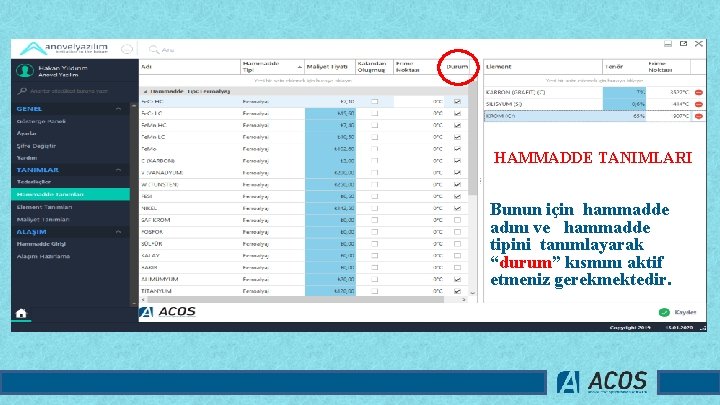Open Maliyet Tanımları menu item
720x405 pixels.
coord(43,219)
